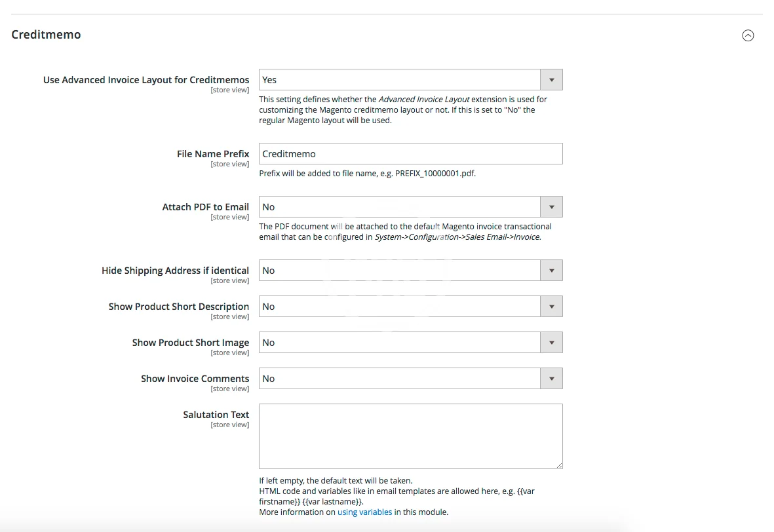Click the Creditmemo section heading
This screenshot has height=532, width=774.
point(46,35)
